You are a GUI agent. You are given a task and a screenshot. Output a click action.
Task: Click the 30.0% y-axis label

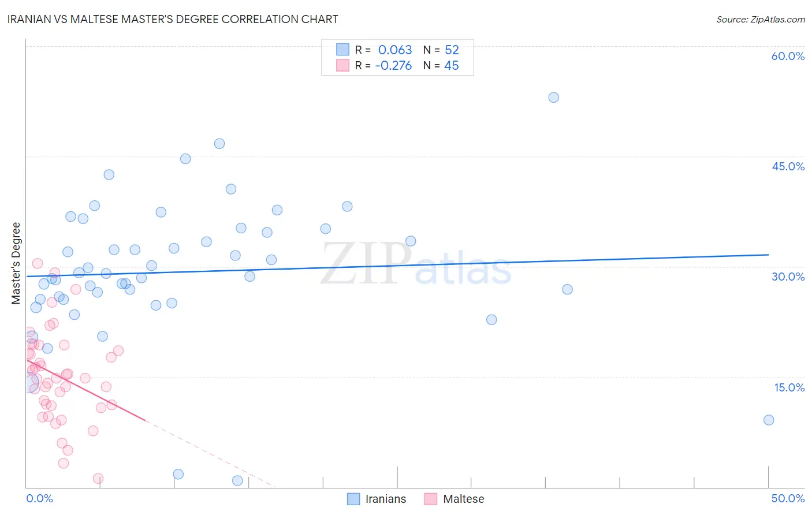point(788,277)
